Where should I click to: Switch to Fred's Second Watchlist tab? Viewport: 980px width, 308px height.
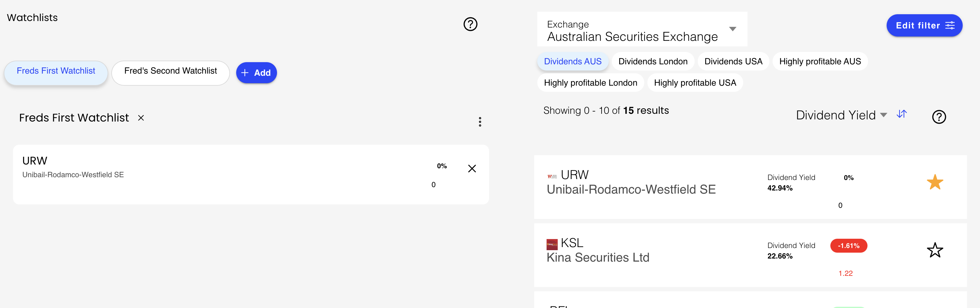[170, 71]
